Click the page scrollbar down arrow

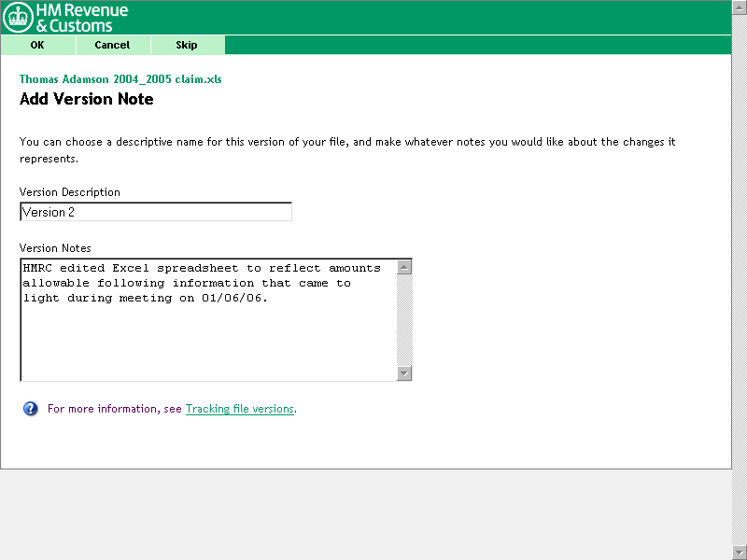739,551
